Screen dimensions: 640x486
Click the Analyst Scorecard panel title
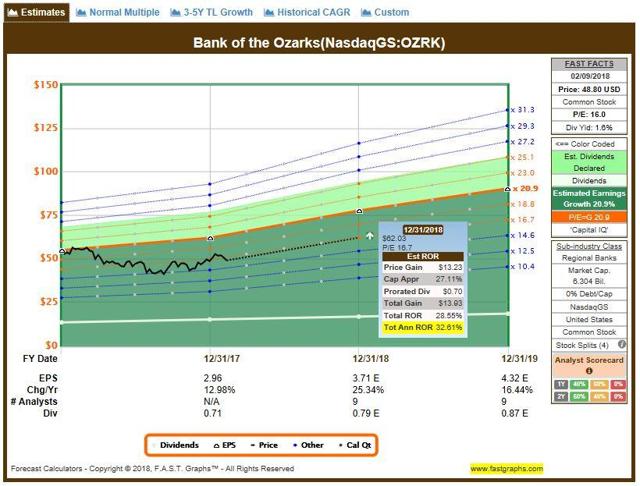tap(589, 360)
